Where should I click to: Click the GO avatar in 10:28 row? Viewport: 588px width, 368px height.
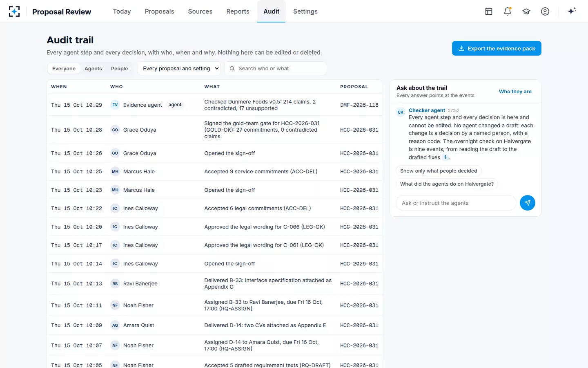pos(115,130)
